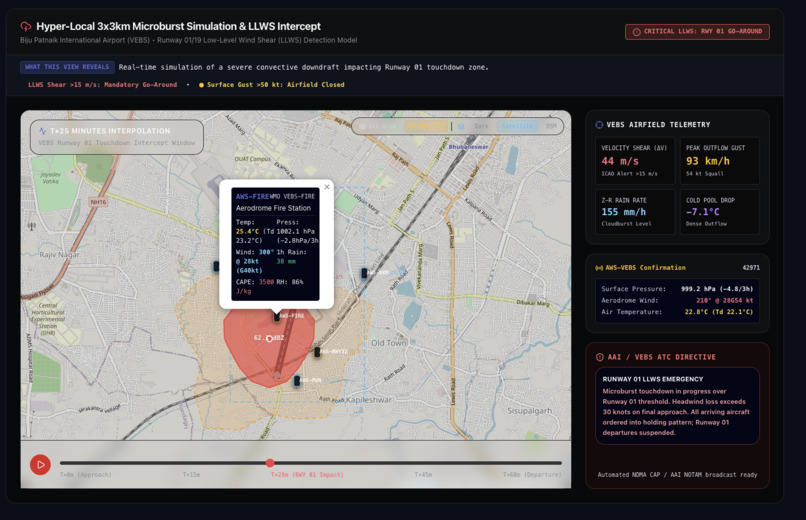Screen dimensions: 806x520
Task: Click the Z-R Rain Rate 155 mm/h card
Action: coord(635,212)
